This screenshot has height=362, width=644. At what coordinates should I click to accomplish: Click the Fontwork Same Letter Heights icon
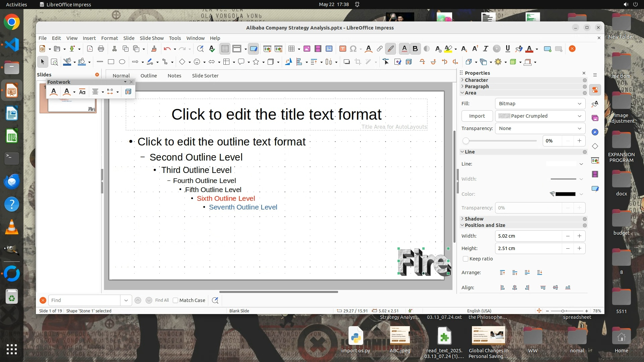point(82,92)
